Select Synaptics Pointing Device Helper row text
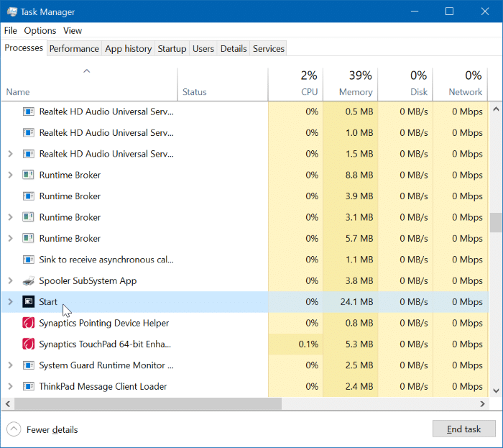This screenshot has width=503, height=448. pyautogui.click(x=104, y=323)
